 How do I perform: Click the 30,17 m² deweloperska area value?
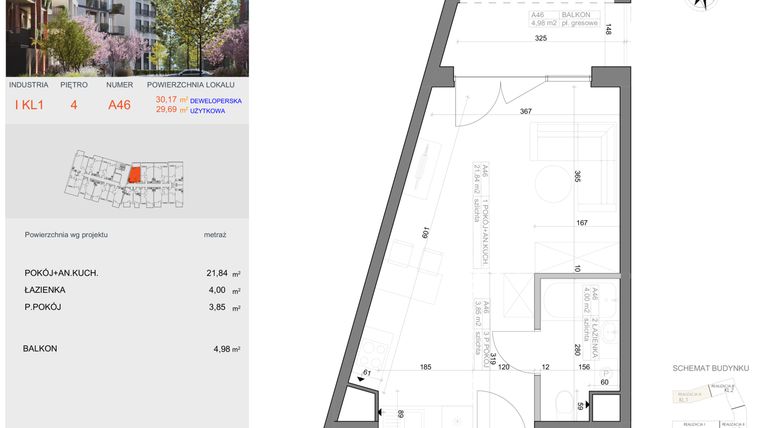pyautogui.click(x=190, y=100)
